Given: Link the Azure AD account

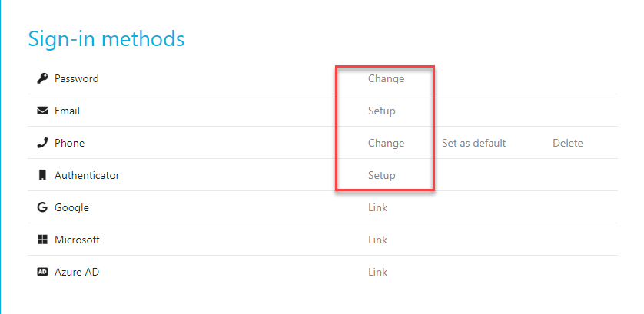Looking at the screenshot, I should click(377, 272).
